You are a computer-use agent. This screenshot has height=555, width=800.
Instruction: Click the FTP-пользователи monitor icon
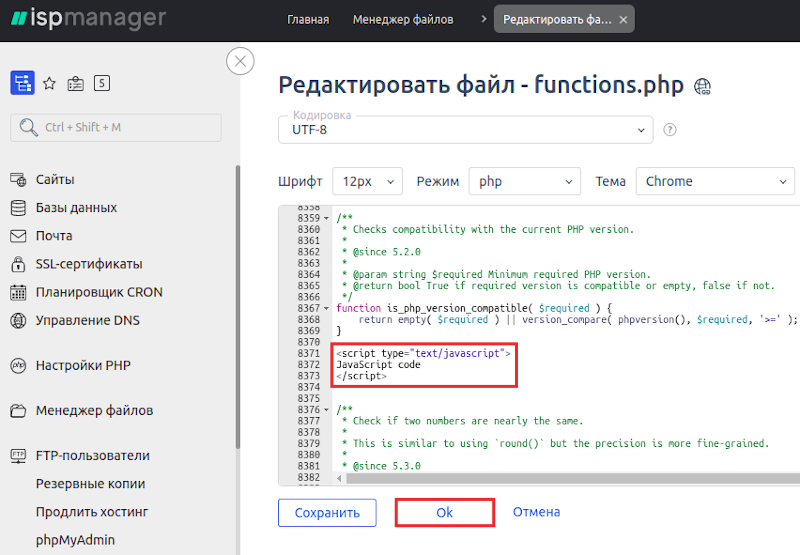click(x=18, y=456)
